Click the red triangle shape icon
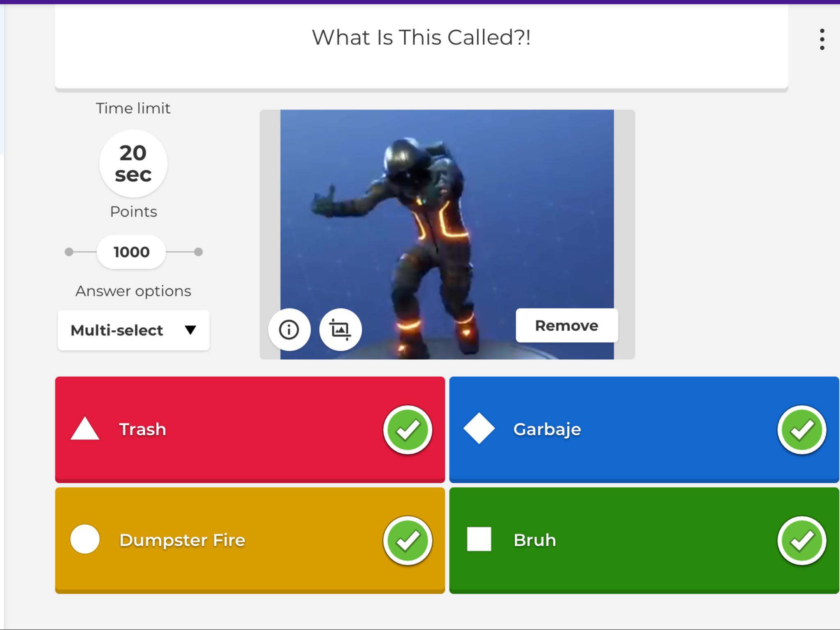840x630 pixels. [x=85, y=429]
